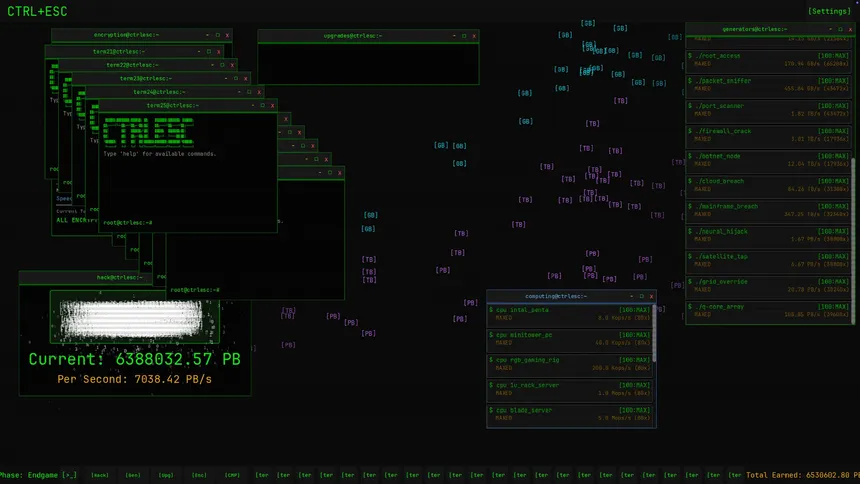Screen dimensions: 860x484
Task: Click the CTRL+ESC game title
Action: (x=37, y=11)
